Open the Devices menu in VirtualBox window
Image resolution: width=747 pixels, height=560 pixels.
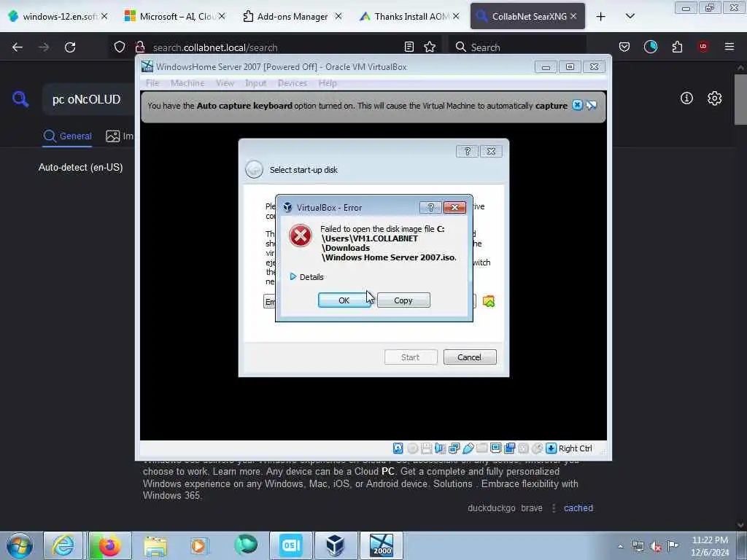293,83
